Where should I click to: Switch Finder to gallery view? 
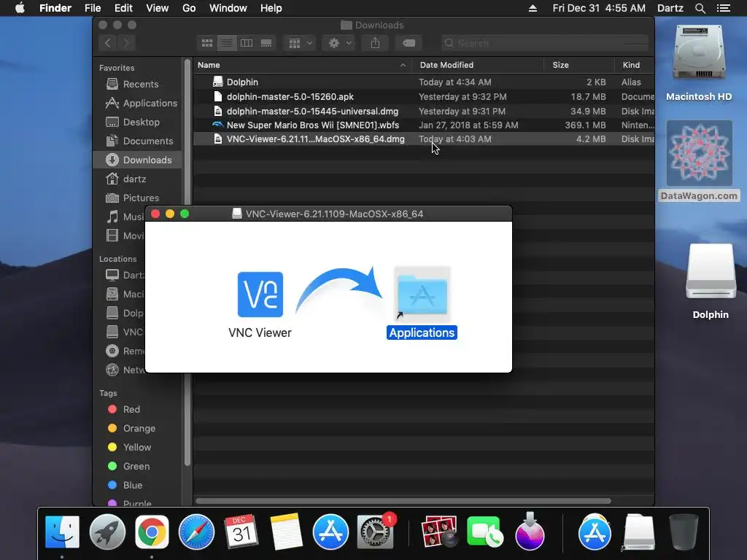(266, 43)
